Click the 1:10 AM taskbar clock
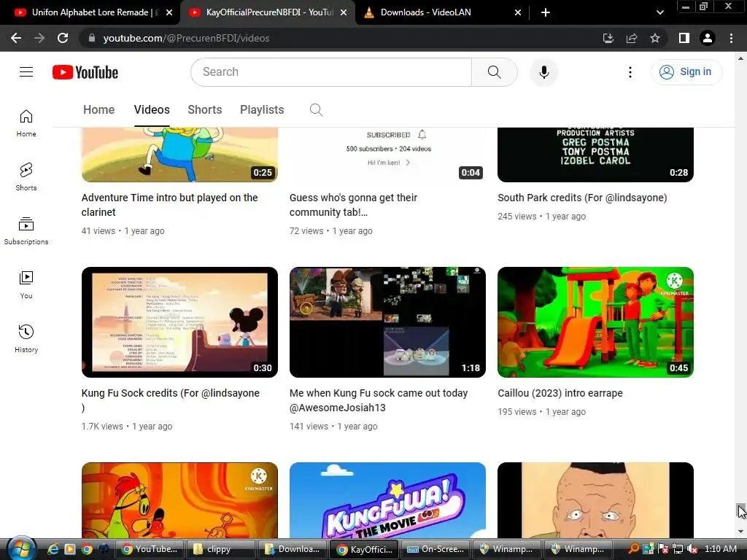 pyautogui.click(x=720, y=549)
